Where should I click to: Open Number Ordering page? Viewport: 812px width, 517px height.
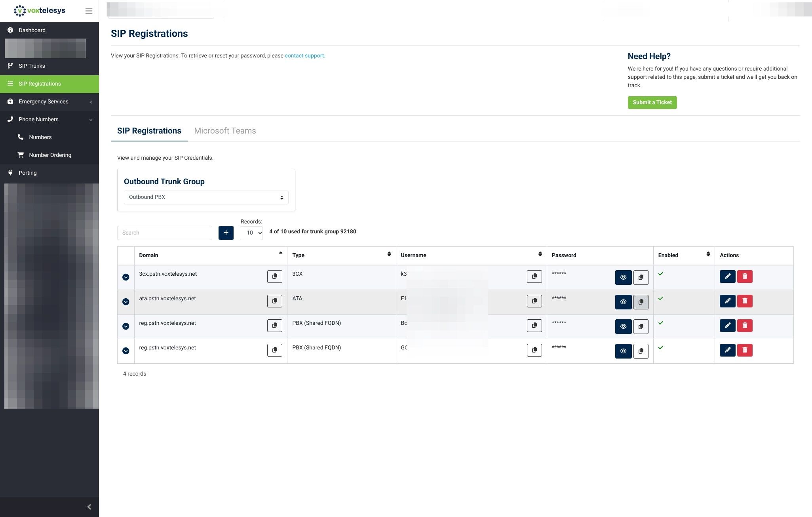49,155
